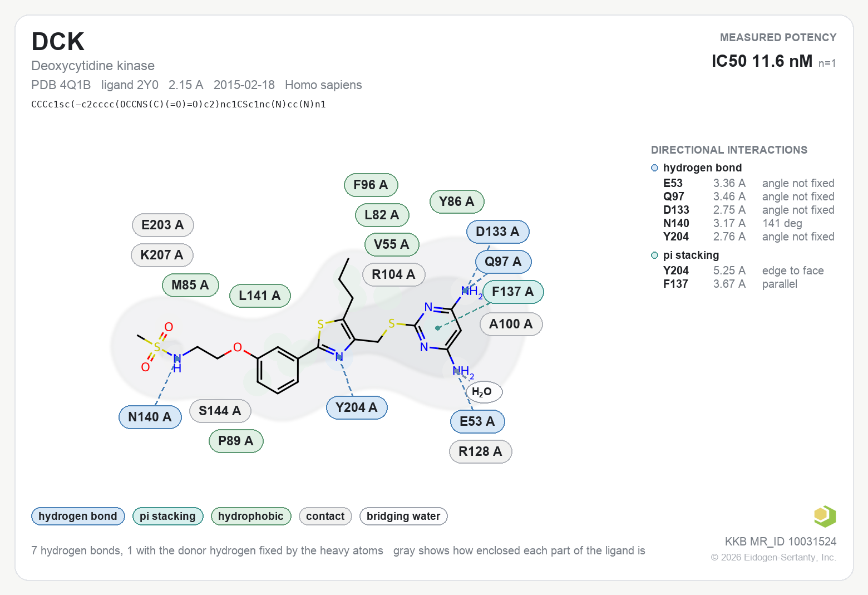868x595 pixels.
Task: Select residue label K207 A
Action: point(162,255)
